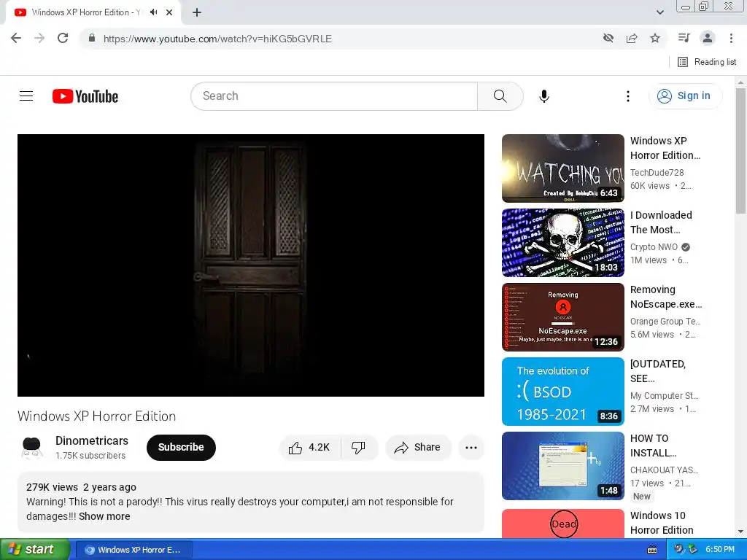
Task: Open YouTube settings three-dot menu
Action: coord(628,96)
